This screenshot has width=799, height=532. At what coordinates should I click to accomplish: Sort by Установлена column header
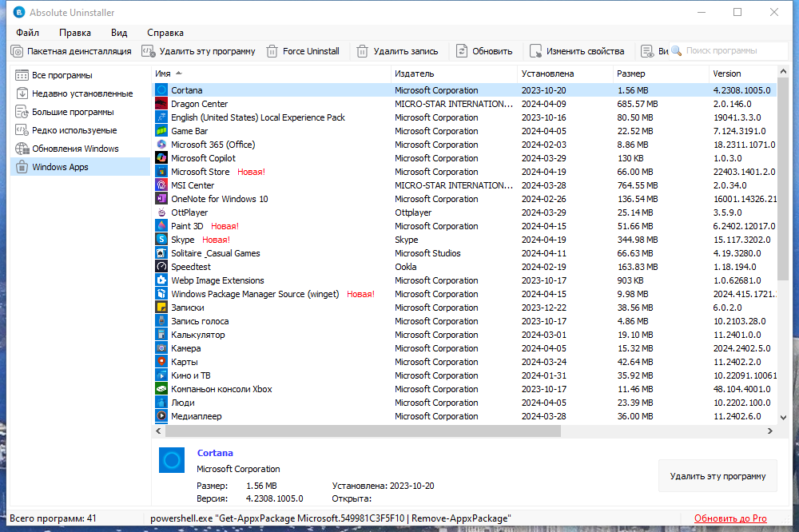pos(547,73)
